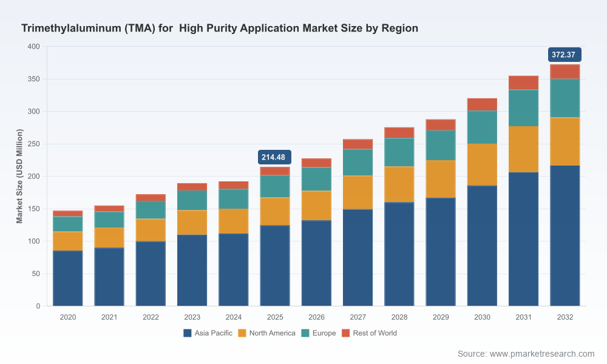Click the 250 y-axis tick label
607x364 pixels.
pyautogui.click(x=33, y=144)
